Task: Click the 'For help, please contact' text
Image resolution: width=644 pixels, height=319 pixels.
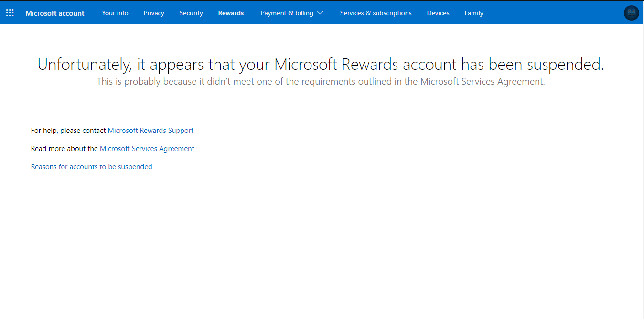Action: 68,130
